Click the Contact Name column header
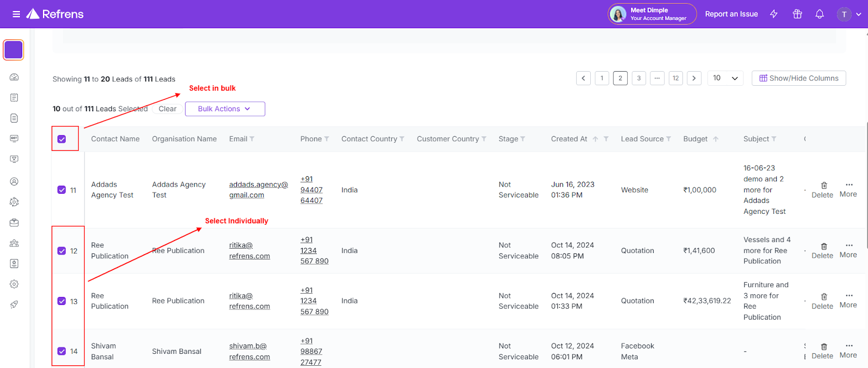The width and height of the screenshot is (868, 368). click(x=115, y=139)
